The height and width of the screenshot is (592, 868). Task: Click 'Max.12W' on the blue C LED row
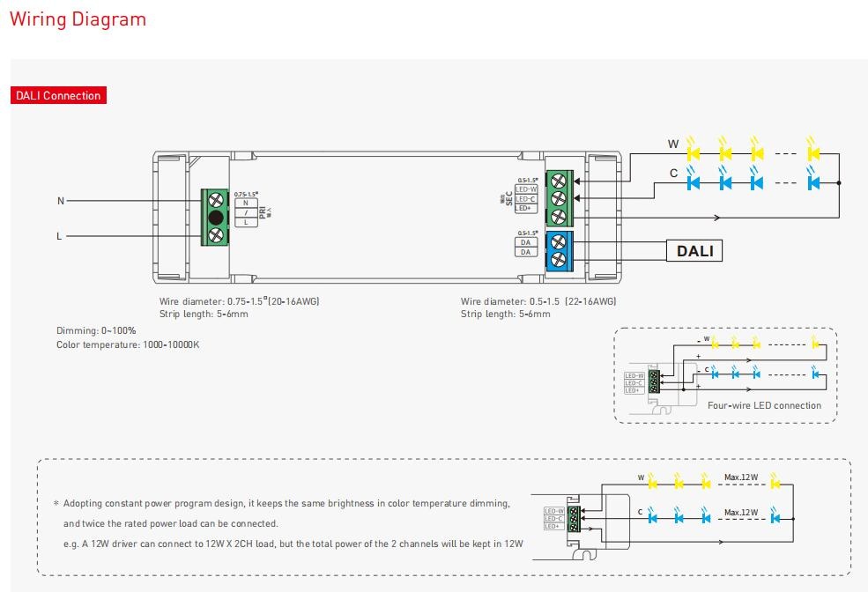click(741, 513)
